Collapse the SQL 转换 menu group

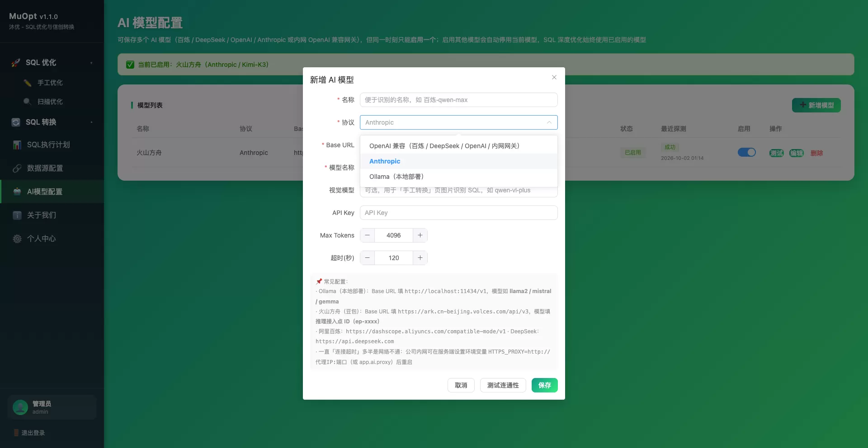(x=91, y=122)
